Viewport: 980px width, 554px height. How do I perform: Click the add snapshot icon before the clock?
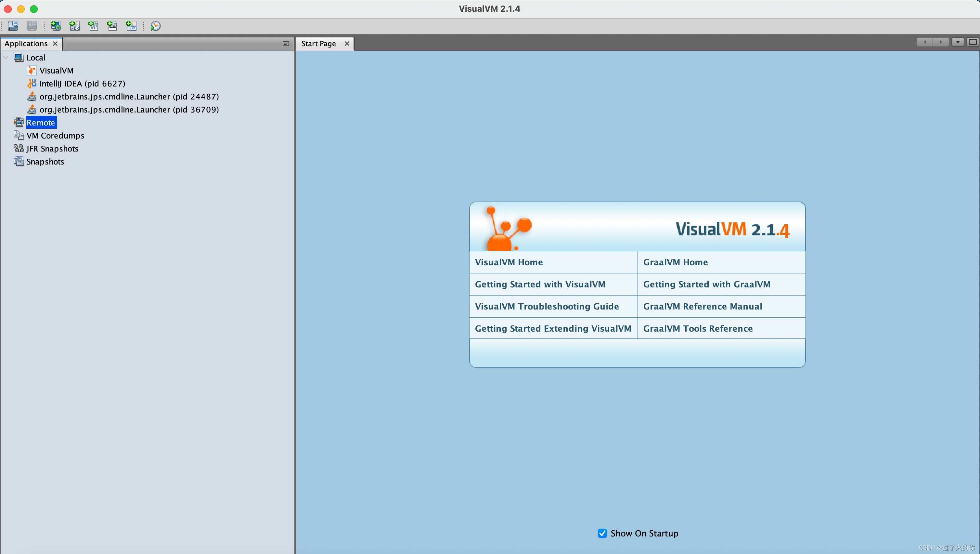[x=131, y=26]
